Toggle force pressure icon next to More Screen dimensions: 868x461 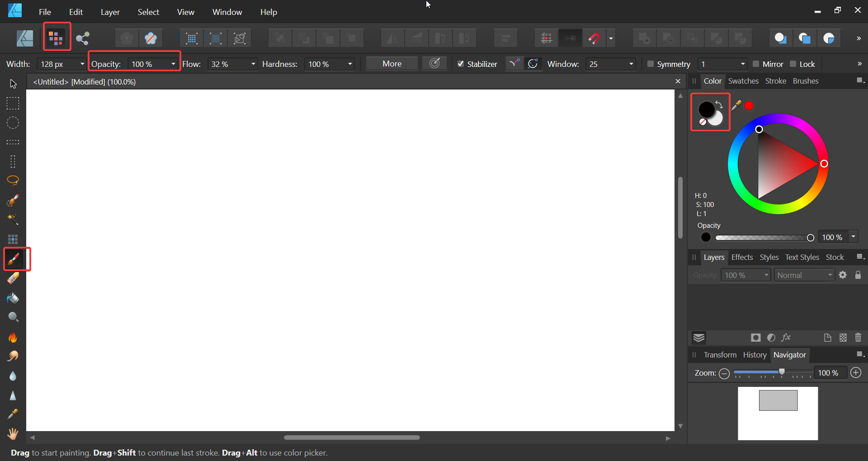point(434,64)
